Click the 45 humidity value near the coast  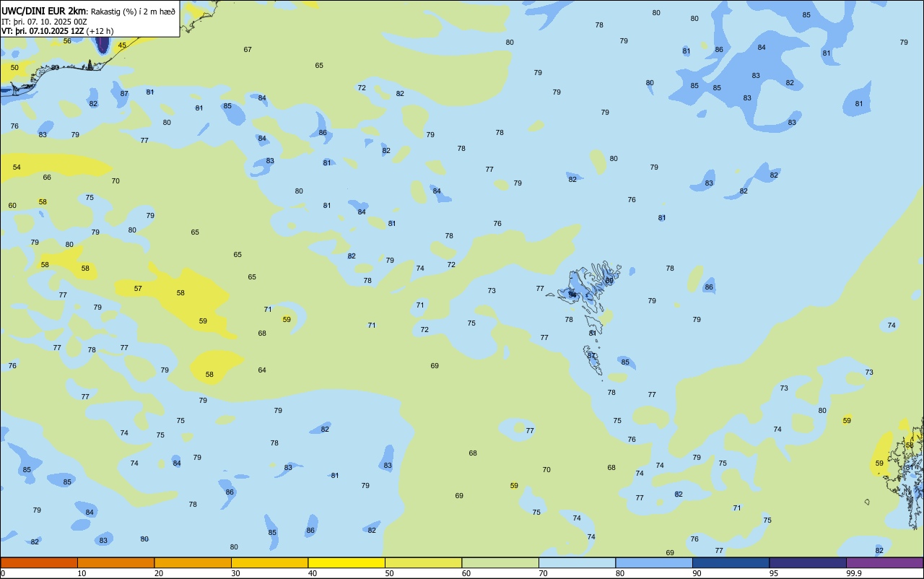(122, 45)
